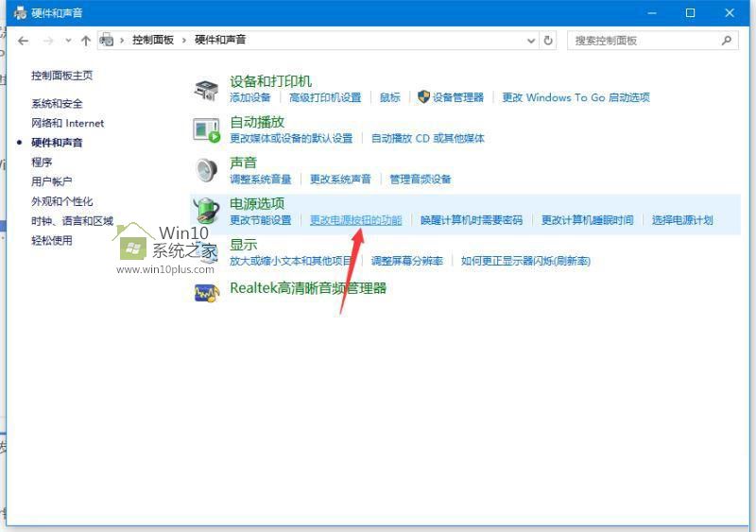756x532 pixels.
Task: Open the 声音 heading
Action: click(243, 163)
